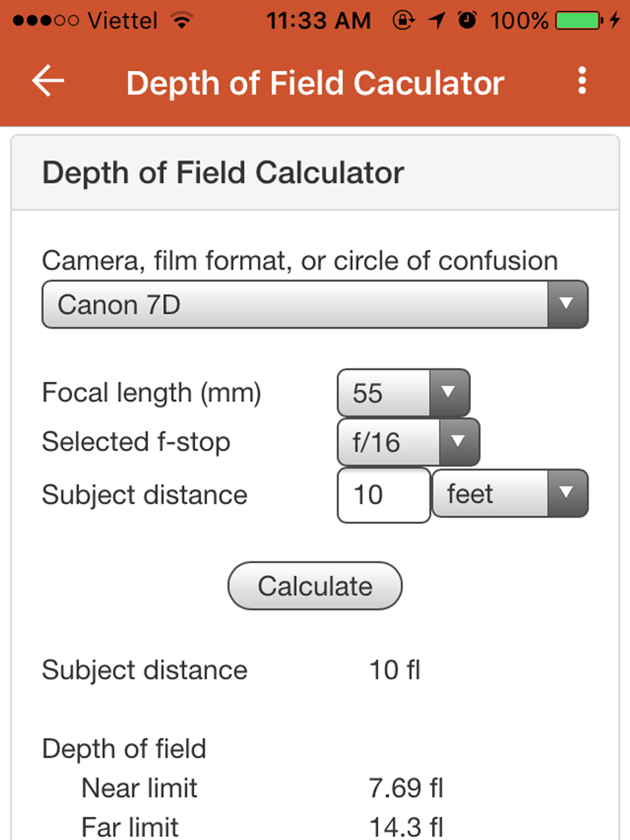
Task: Tap the rotation lock status icon
Action: coord(403,21)
